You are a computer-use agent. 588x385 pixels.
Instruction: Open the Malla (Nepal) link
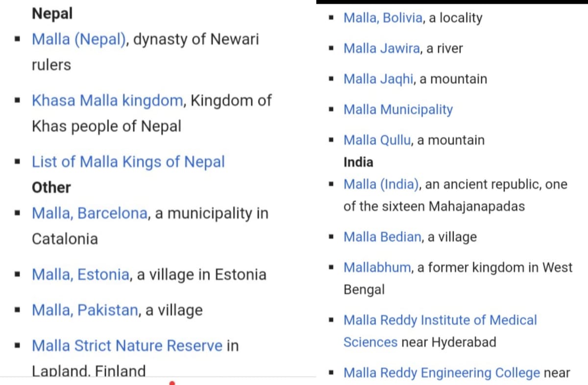tap(78, 39)
